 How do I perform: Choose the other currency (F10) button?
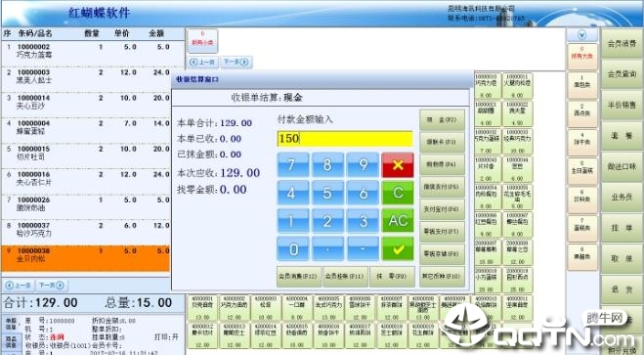442,276
